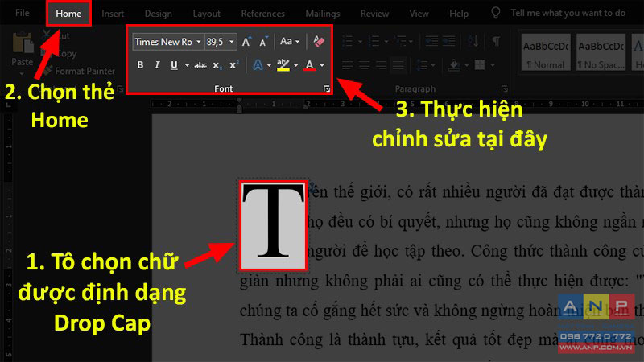Switch to the Review tab
Image resolution: width=644 pixels, height=362 pixels.
point(374,14)
